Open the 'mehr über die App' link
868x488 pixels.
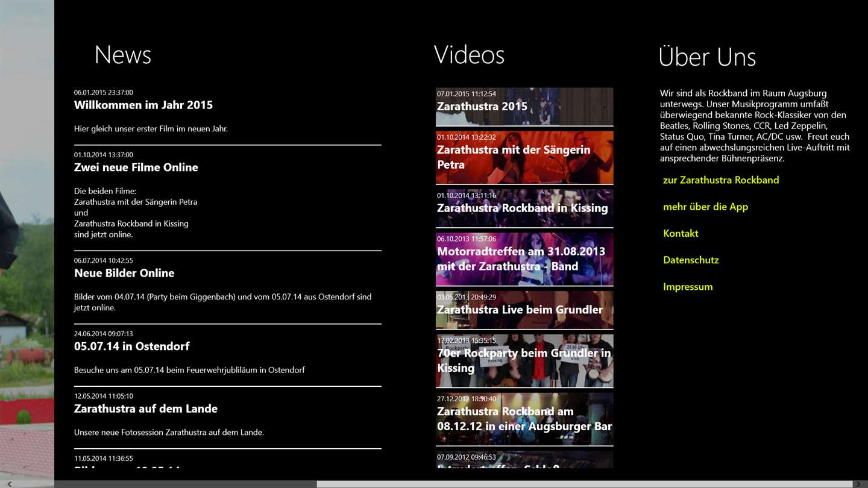pyautogui.click(x=705, y=207)
